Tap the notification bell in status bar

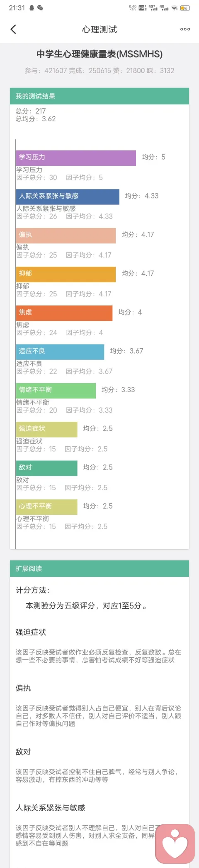(32, 8)
